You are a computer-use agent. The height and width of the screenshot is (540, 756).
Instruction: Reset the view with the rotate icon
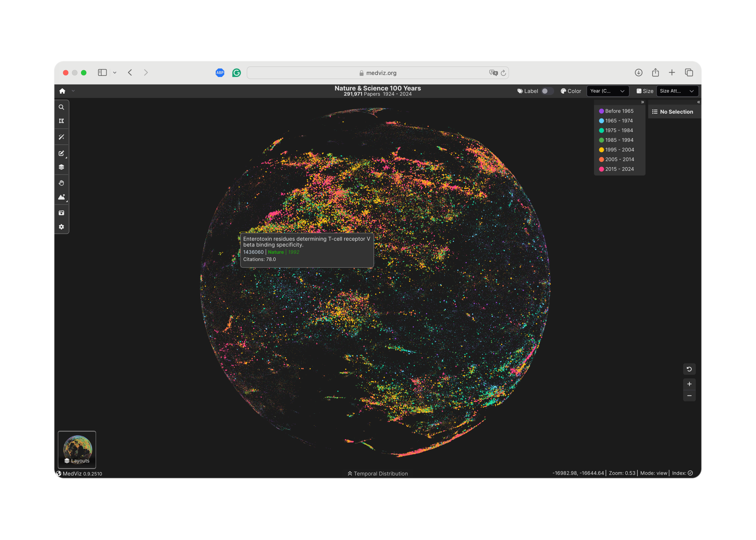[689, 369]
